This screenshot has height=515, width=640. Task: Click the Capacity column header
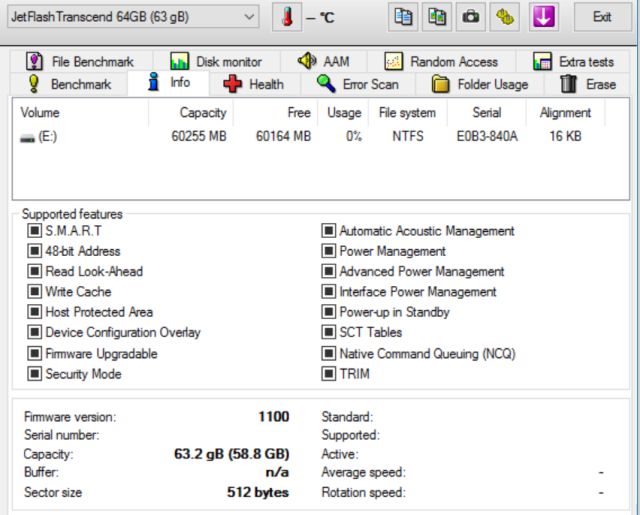tap(202, 113)
